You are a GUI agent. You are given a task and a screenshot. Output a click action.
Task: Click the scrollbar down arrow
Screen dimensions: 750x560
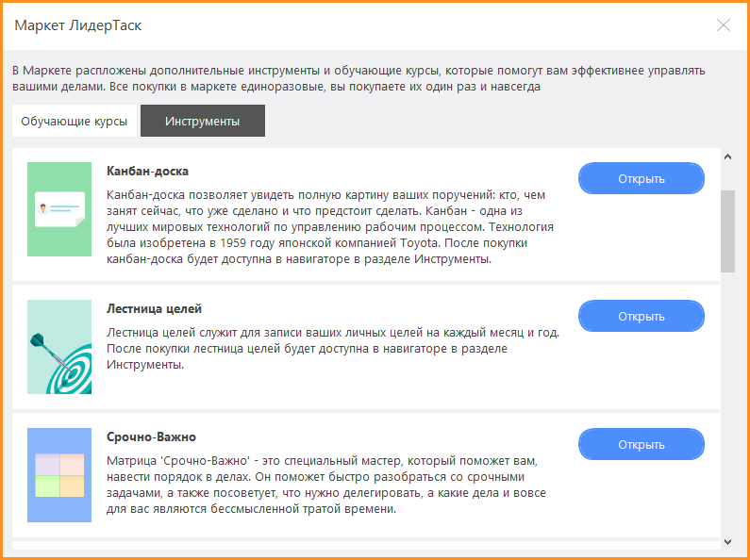tap(728, 542)
